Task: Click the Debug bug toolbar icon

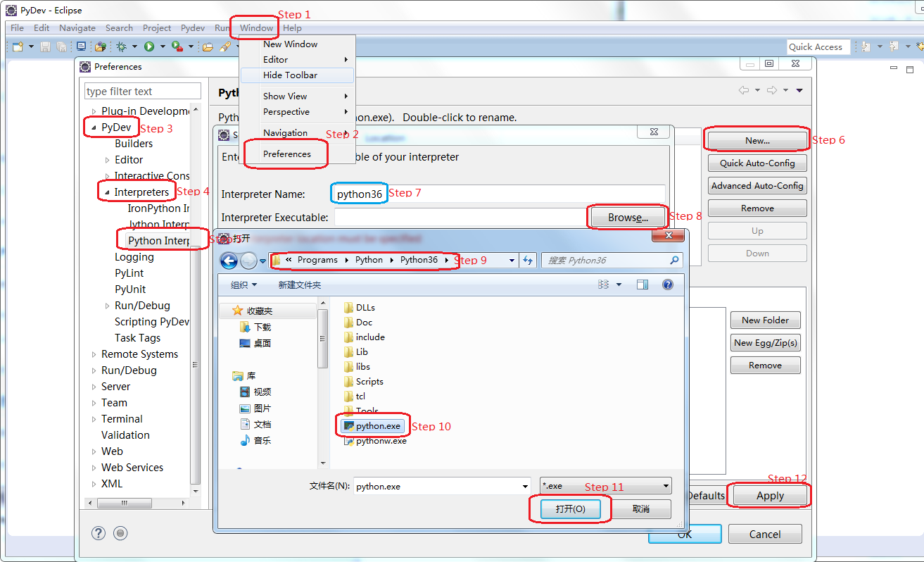Action: (x=121, y=46)
